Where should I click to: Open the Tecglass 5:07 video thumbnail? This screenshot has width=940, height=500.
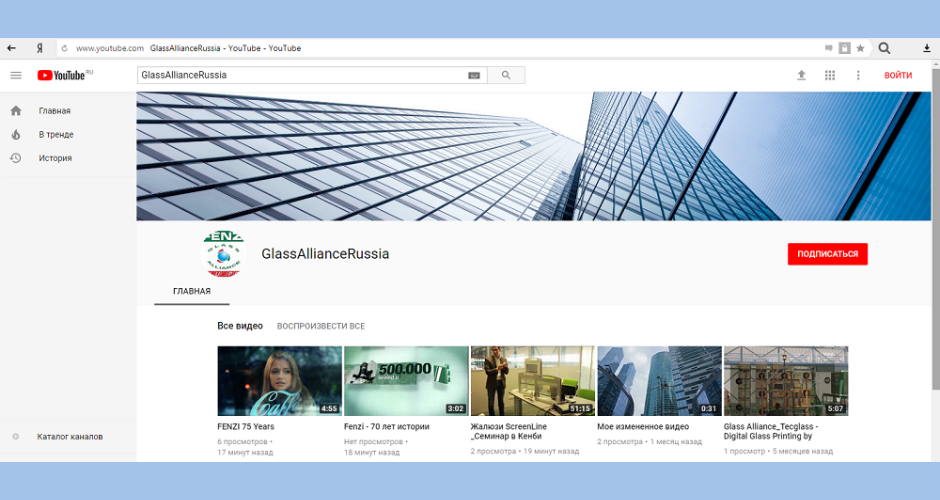[x=785, y=381]
